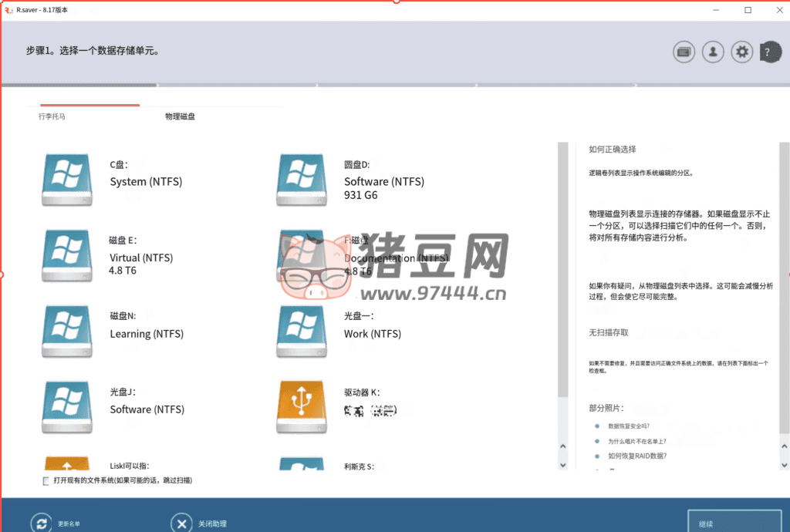Open settings with the gear icon
Viewport: 790px width, 532px height.
tap(741, 52)
